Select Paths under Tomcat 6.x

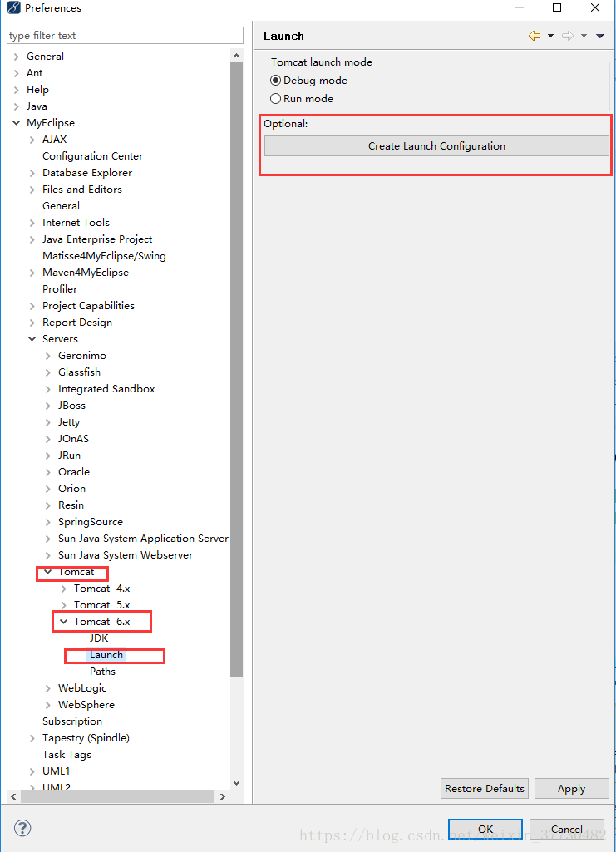103,672
